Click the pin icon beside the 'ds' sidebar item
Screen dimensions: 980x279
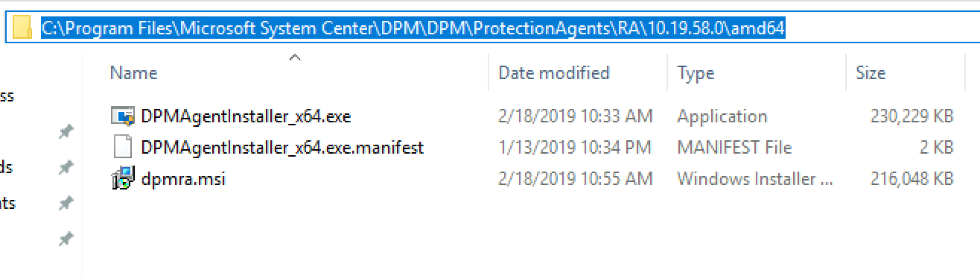pyautogui.click(x=66, y=167)
